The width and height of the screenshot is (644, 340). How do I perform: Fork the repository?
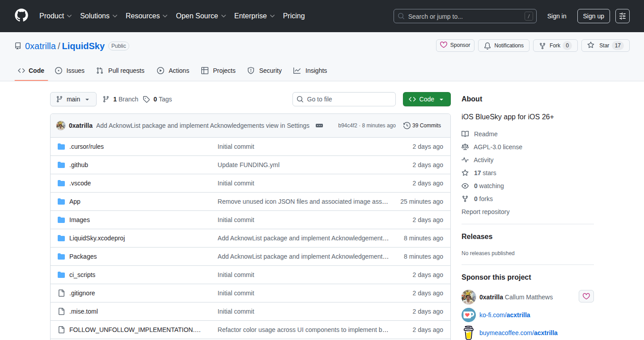click(555, 46)
